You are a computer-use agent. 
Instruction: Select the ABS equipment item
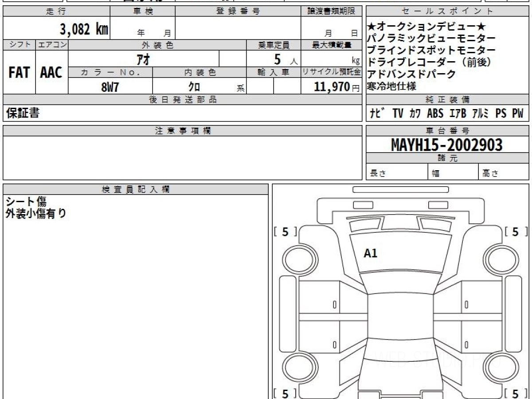(x=435, y=113)
